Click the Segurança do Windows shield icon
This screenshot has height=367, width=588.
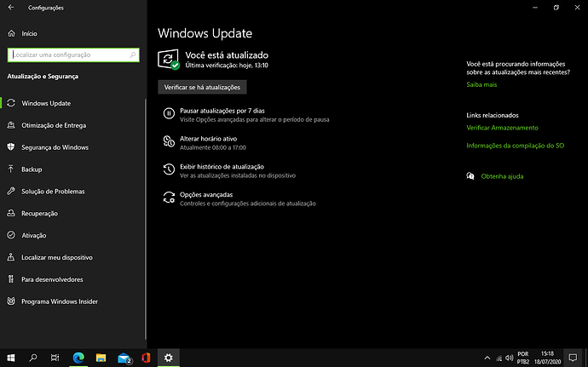click(x=11, y=147)
